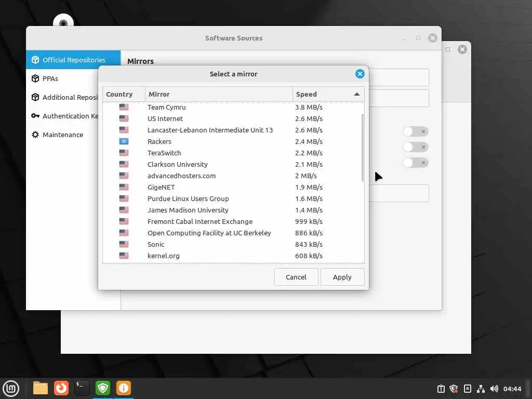Select the Fremont Cabal Internet Exchange mirror

233,221
